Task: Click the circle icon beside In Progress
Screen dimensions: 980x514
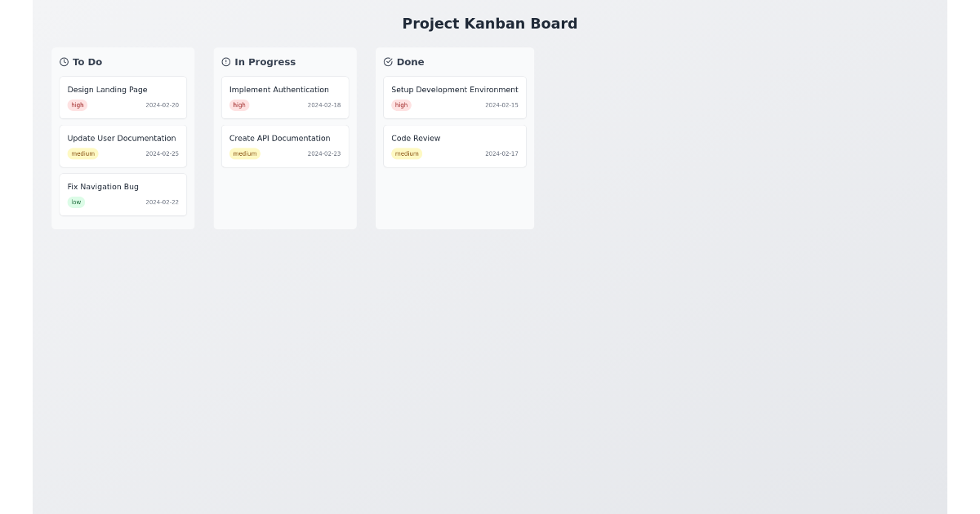Action: click(225, 62)
